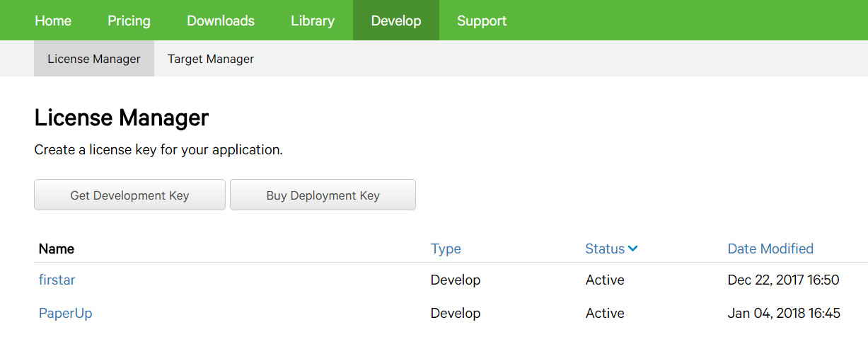Switch to the License Manager sub-tab

tap(94, 59)
